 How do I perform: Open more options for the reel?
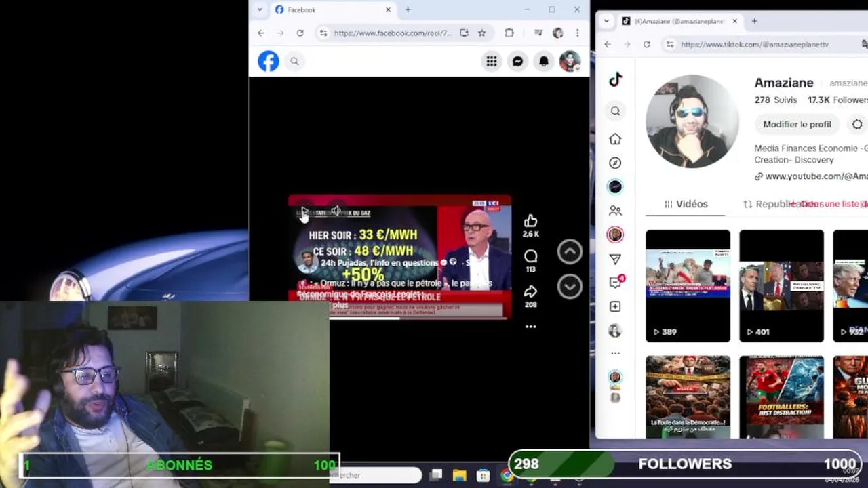(x=530, y=327)
